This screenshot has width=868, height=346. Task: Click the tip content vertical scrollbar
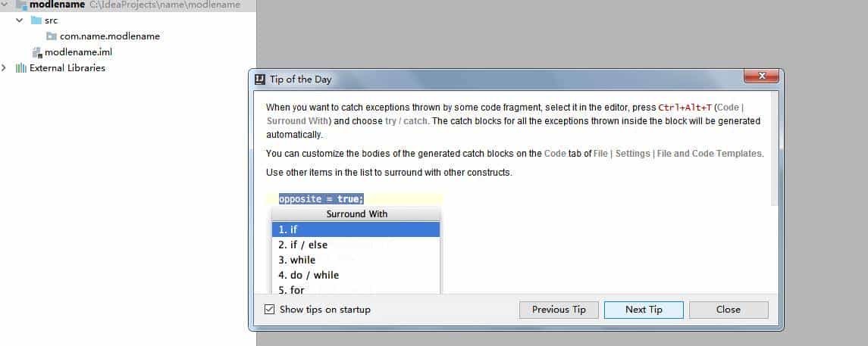[774, 151]
